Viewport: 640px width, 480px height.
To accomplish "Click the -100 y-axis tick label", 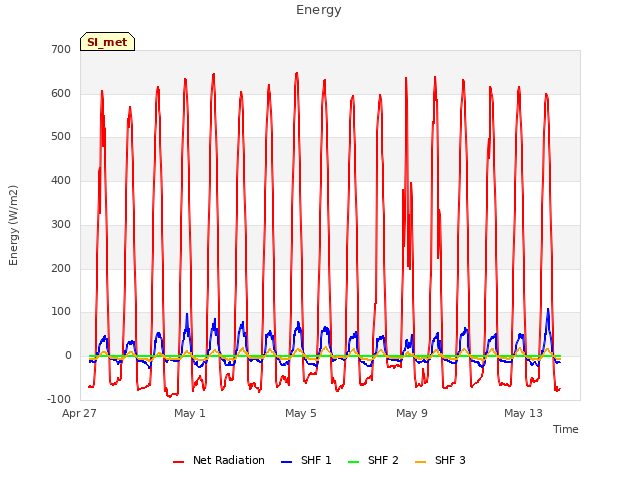I will coord(59,399).
